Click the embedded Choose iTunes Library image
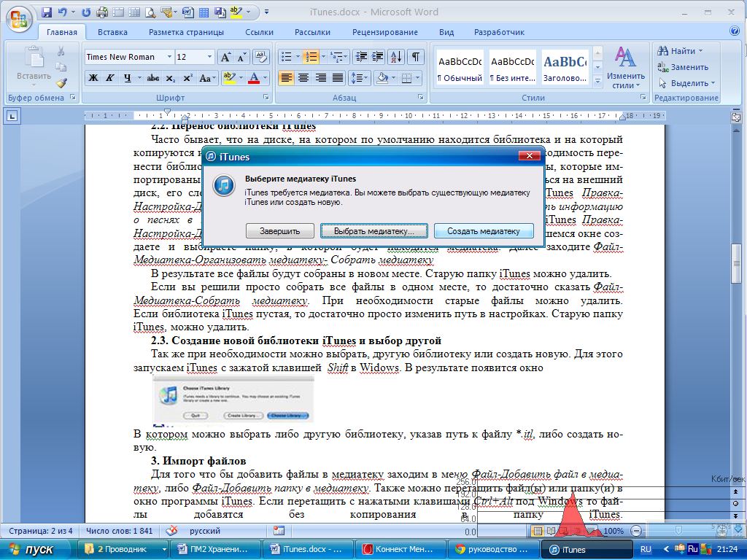The width and height of the screenshot is (747, 560). (x=233, y=399)
